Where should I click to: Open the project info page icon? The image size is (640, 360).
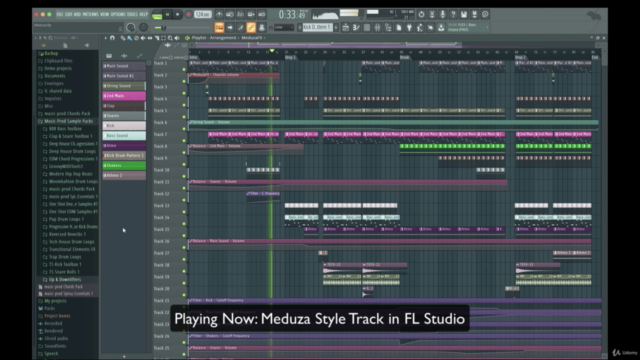tap(399, 28)
